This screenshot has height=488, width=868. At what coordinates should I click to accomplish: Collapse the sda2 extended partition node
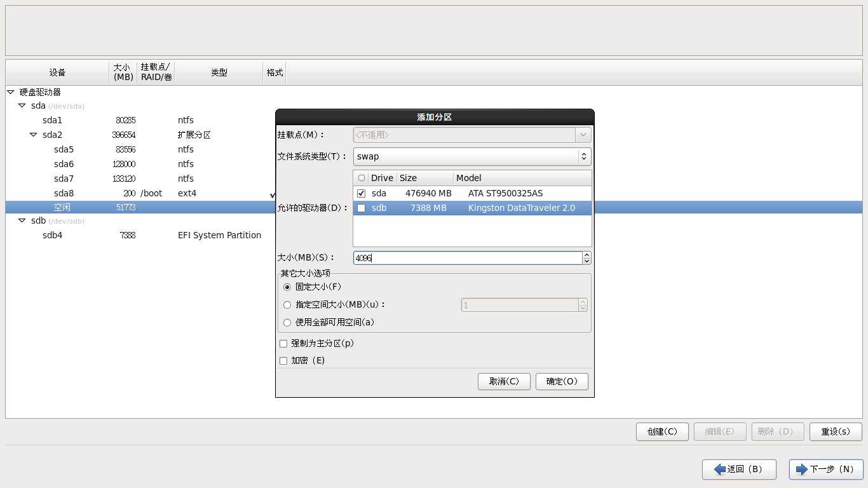pyautogui.click(x=34, y=135)
